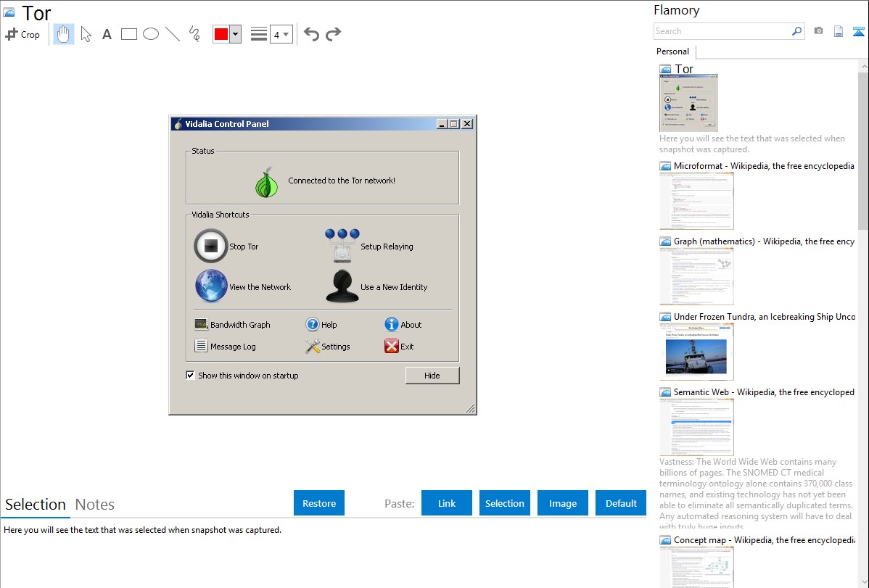Open the Tor snapshot thumbnail
869x588 pixels.
pyautogui.click(x=689, y=103)
